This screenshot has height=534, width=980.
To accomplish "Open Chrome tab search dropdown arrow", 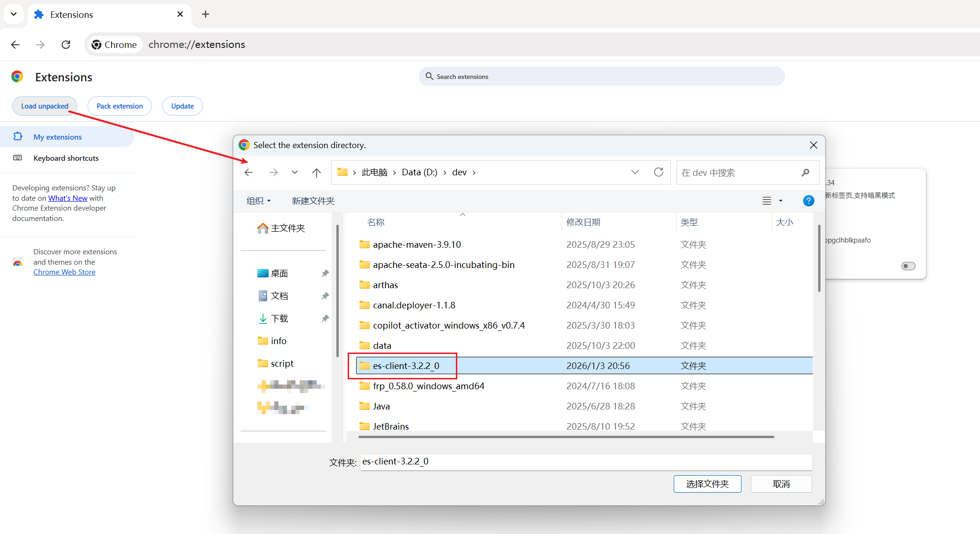I will 14,14.
